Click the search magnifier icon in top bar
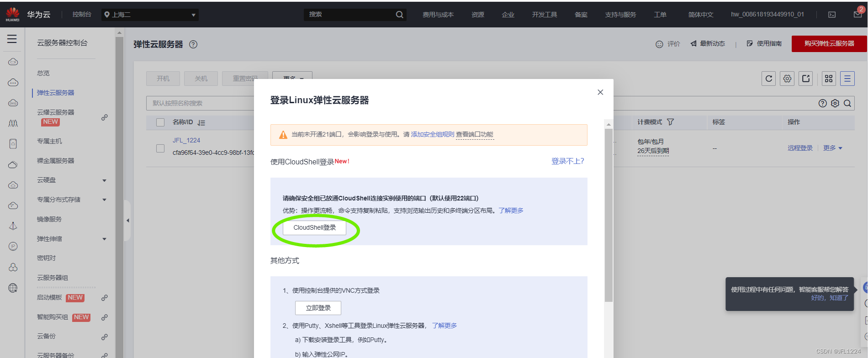This screenshot has height=358, width=868. tap(399, 15)
